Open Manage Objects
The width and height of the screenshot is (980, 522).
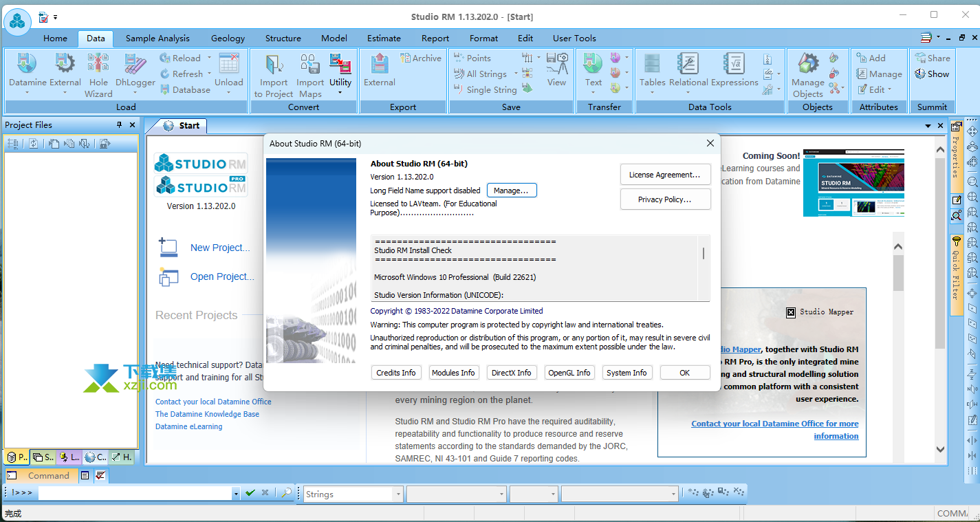(808, 74)
